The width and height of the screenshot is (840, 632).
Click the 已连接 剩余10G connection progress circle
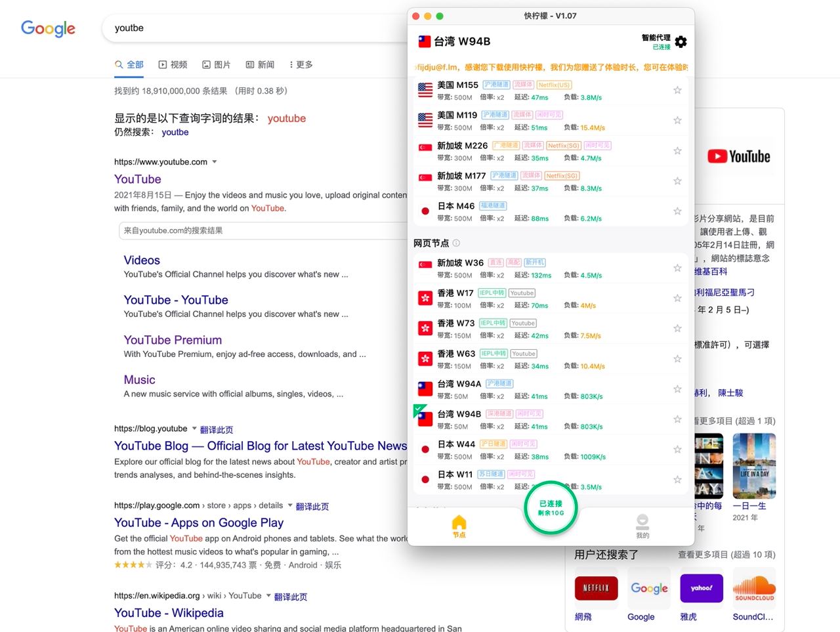tap(551, 508)
